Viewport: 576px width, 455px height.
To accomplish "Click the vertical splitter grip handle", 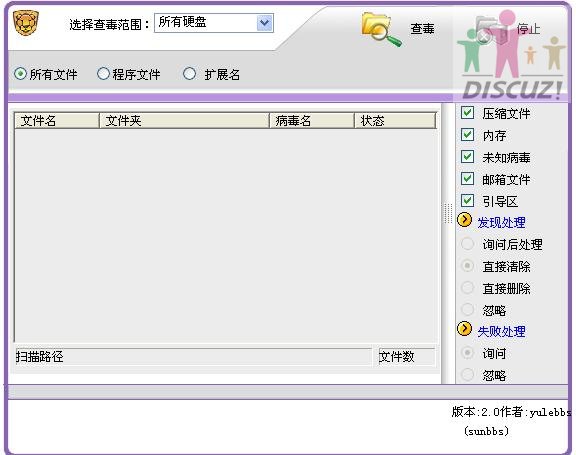I will (448, 213).
